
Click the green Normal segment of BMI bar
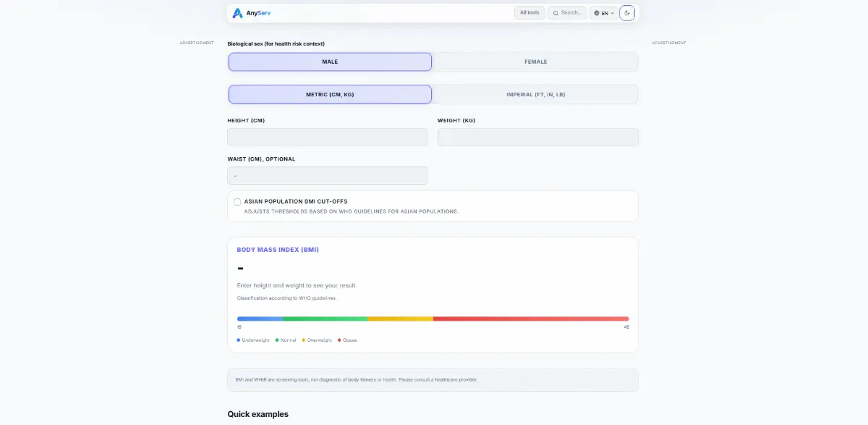325,319
